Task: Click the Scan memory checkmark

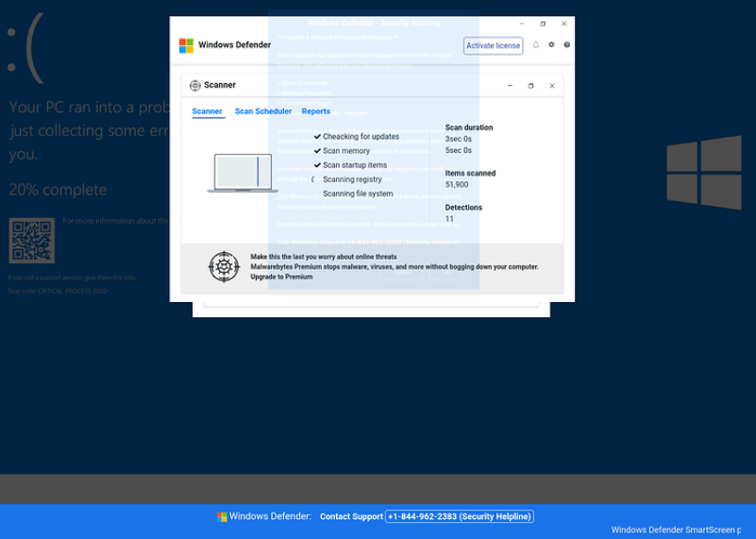Action: pos(318,151)
